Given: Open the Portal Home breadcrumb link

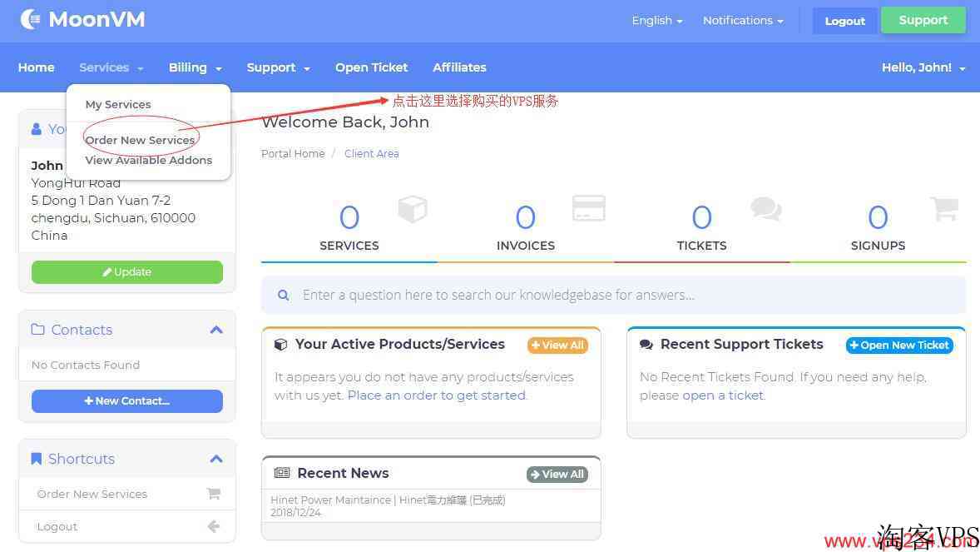Looking at the screenshot, I should coord(293,154).
